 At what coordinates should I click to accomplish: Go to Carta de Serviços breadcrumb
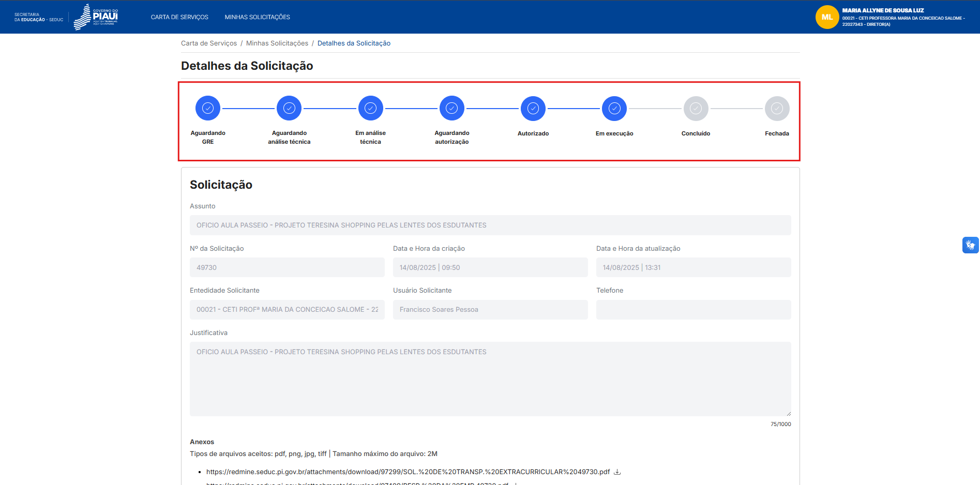click(x=209, y=43)
